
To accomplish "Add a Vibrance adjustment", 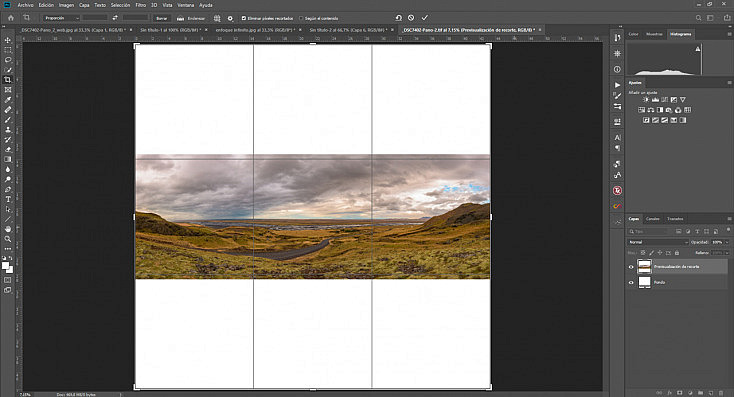I will pos(683,100).
